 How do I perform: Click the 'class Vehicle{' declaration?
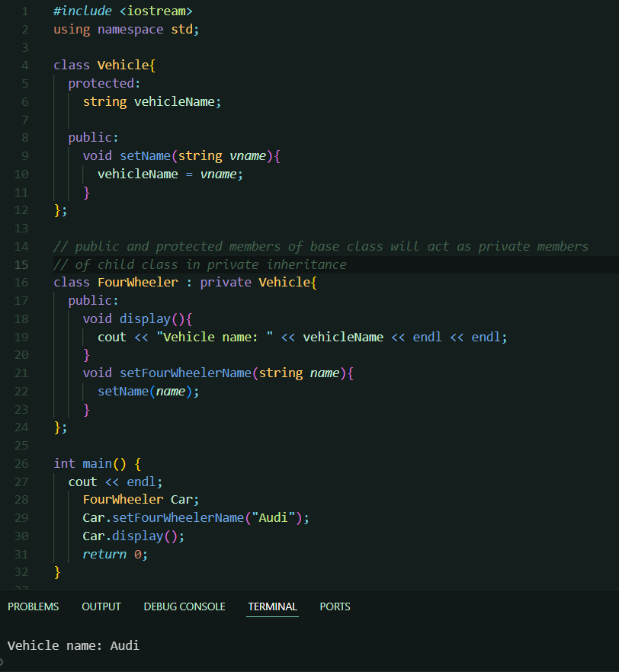[x=104, y=66]
